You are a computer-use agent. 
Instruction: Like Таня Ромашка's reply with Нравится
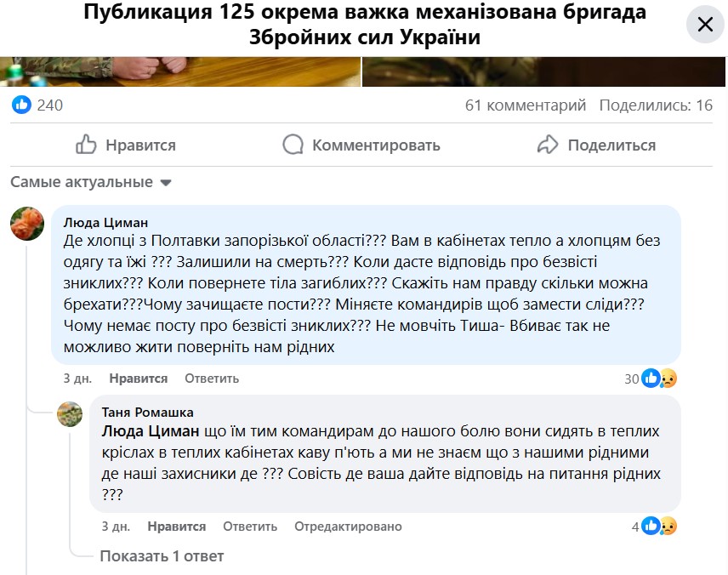pyautogui.click(x=176, y=527)
